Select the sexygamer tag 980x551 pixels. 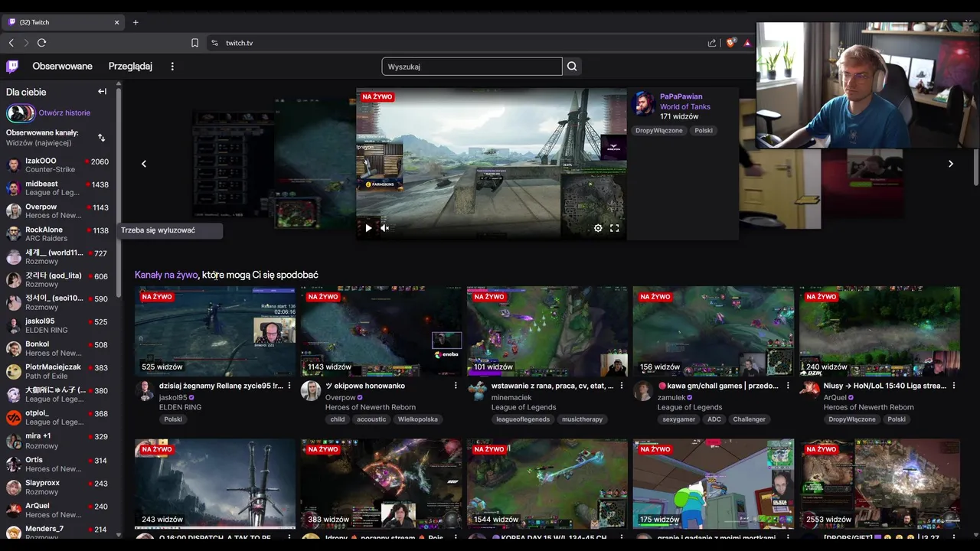pyautogui.click(x=678, y=419)
